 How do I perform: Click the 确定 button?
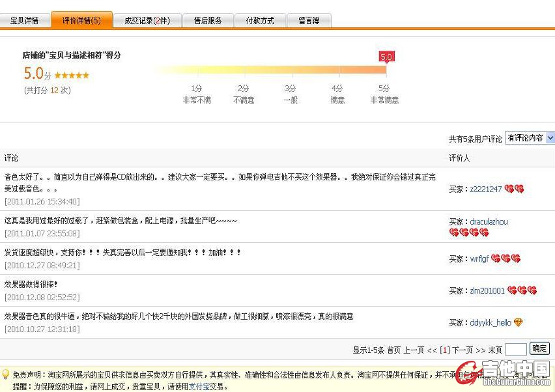[x=539, y=348]
